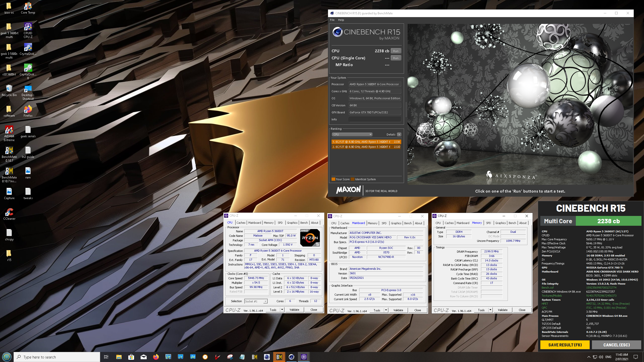Screen dimensions: 644x362
Task: Open the CPUID CPU-Z desktop icon
Action: coord(28,30)
